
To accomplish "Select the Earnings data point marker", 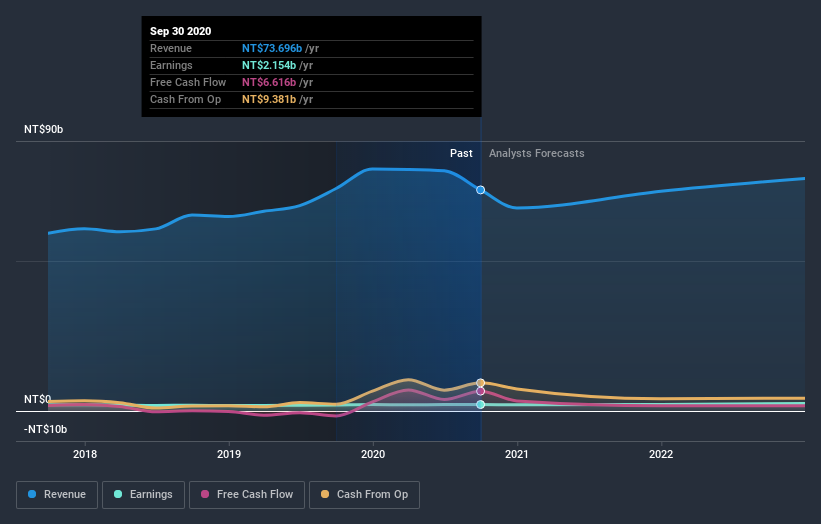I will click(480, 405).
